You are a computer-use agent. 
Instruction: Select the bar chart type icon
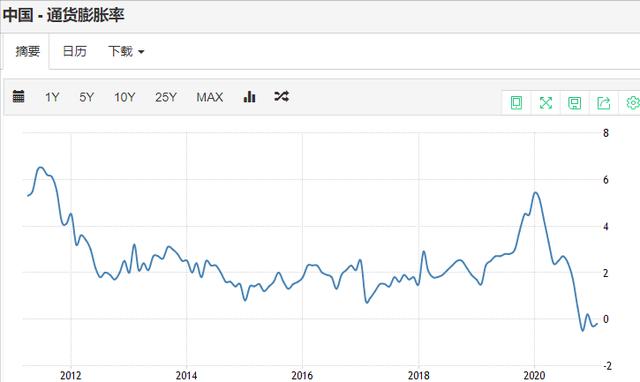click(249, 97)
